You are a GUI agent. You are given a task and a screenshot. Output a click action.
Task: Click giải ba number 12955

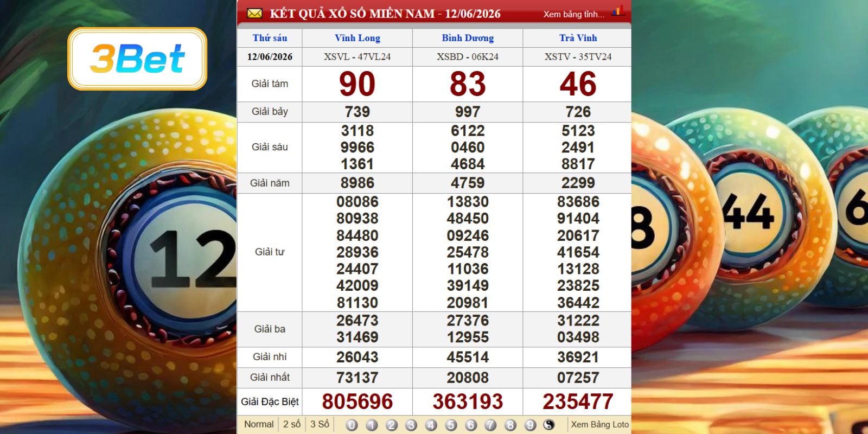468,337
